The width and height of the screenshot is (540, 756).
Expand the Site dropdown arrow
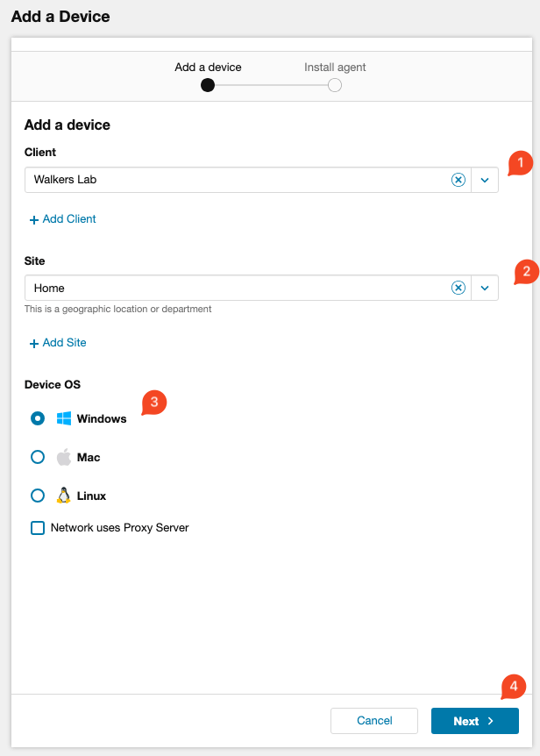(x=484, y=288)
